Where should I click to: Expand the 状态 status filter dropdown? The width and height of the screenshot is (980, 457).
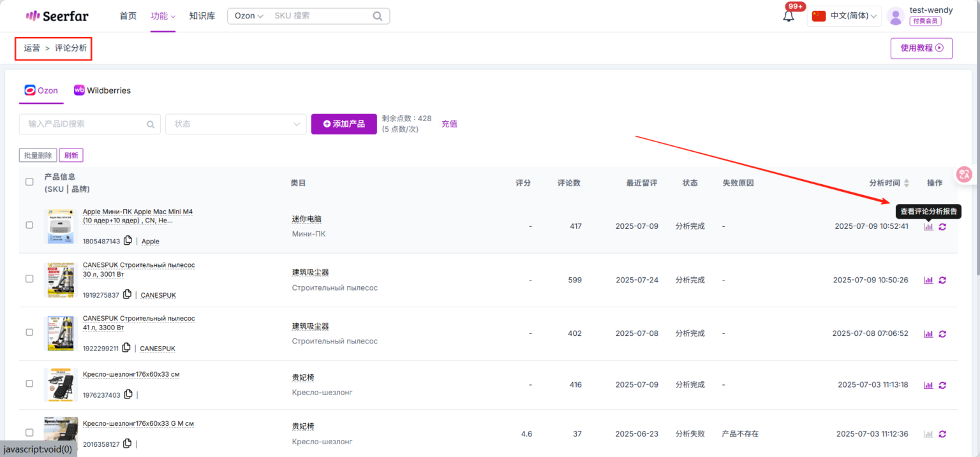point(236,124)
